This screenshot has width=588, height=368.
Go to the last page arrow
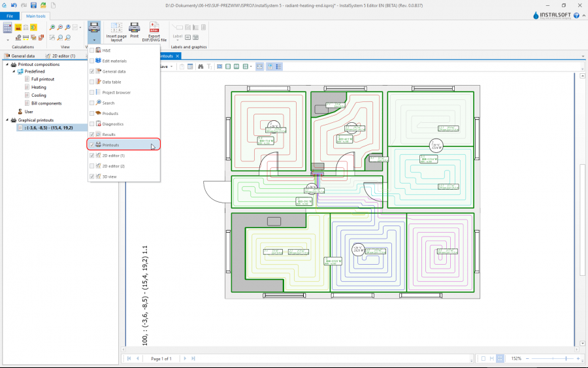click(193, 359)
